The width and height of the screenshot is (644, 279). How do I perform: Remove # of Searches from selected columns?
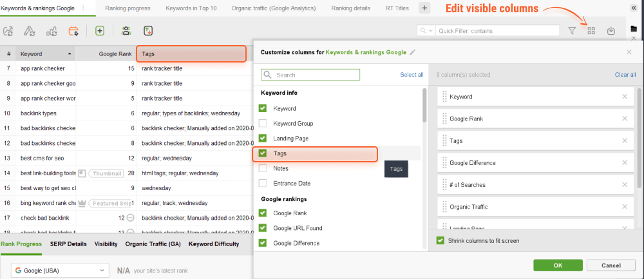point(625,184)
